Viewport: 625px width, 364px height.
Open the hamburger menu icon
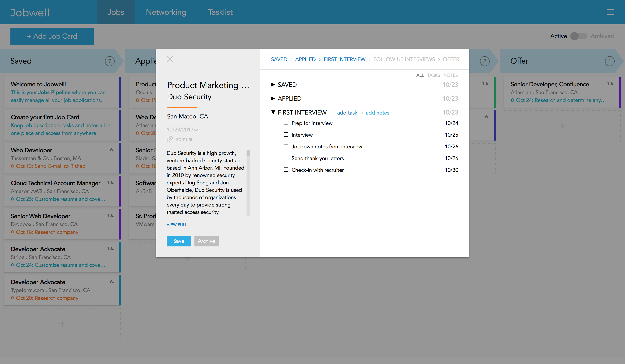click(610, 12)
